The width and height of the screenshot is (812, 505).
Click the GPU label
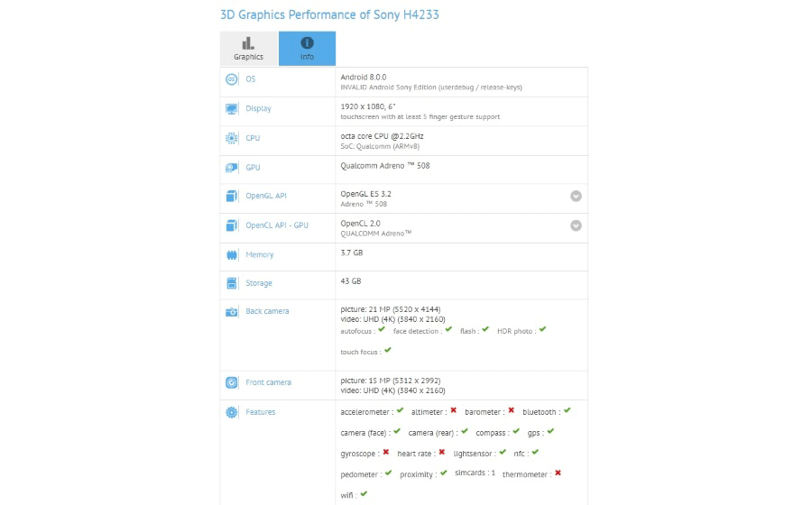point(253,168)
